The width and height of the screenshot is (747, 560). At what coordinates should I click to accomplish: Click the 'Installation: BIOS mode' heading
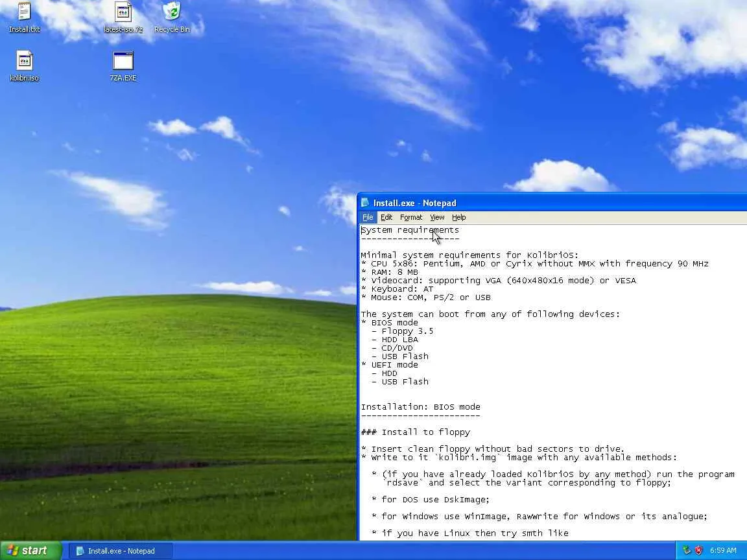(x=420, y=407)
